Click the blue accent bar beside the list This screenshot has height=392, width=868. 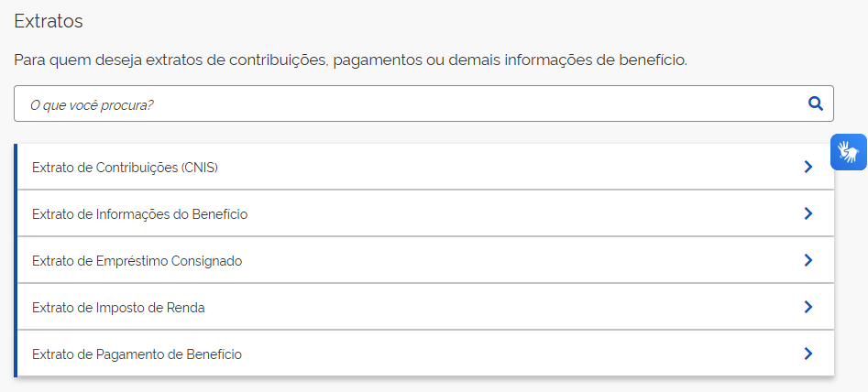click(x=16, y=260)
